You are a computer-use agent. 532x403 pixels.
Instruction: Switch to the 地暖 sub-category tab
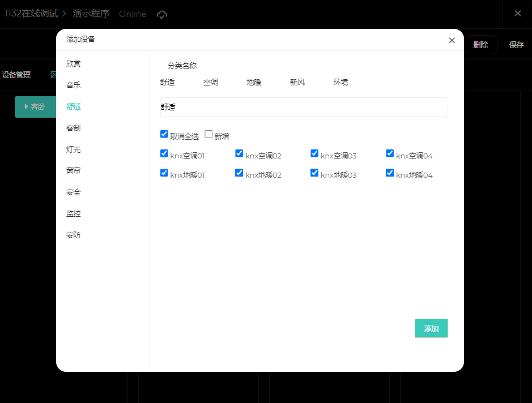(254, 82)
